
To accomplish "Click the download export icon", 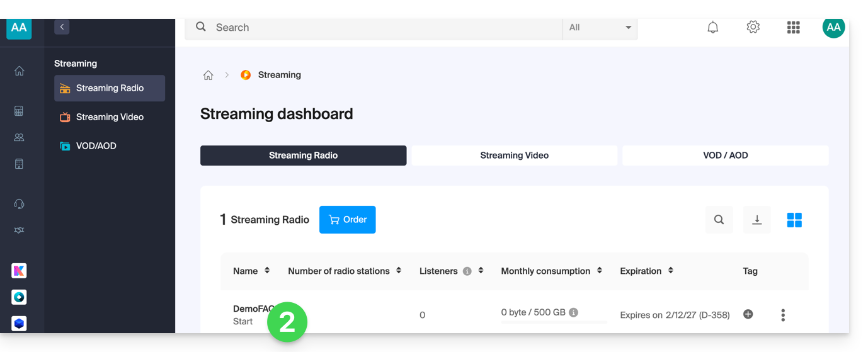I will point(757,220).
